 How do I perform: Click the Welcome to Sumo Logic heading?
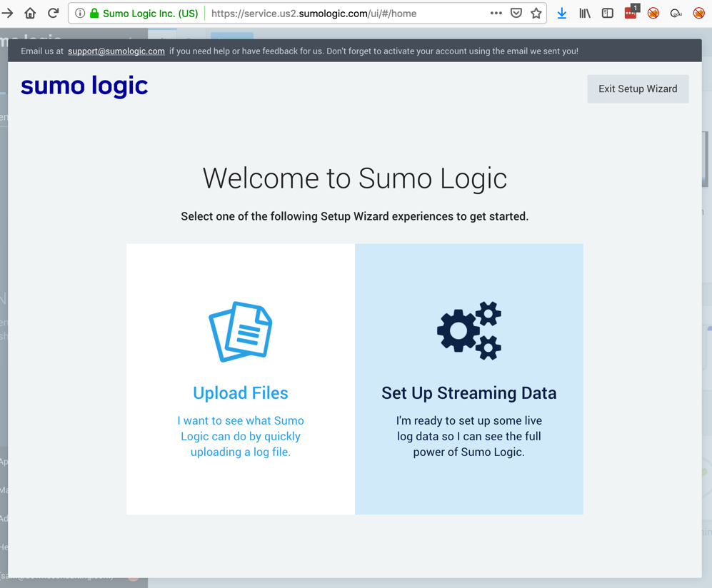tap(355, 179)
